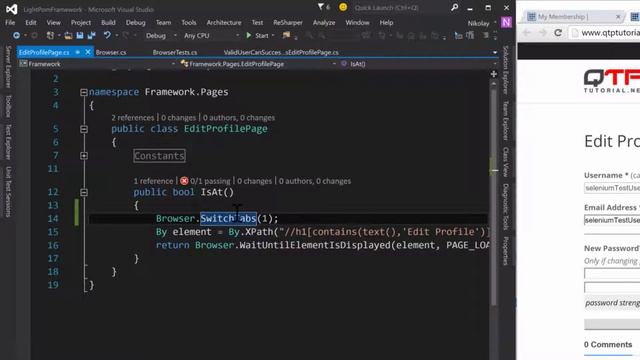Open the Analyze menu
640x360 pixels.
324,22
